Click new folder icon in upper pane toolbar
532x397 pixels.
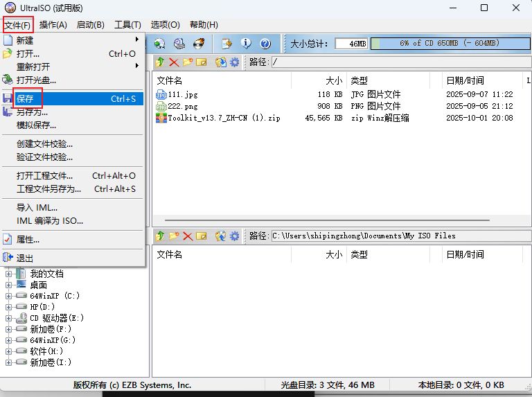coord(187,62)
